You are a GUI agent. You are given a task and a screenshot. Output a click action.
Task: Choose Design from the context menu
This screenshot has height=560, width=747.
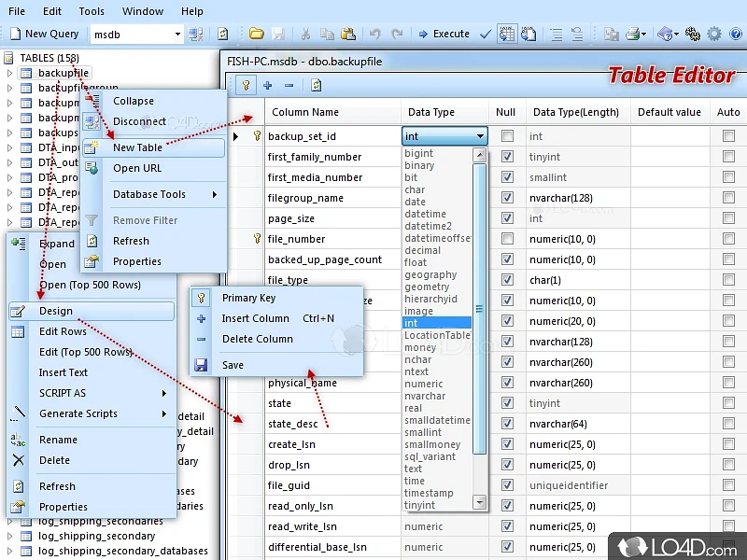click(56, 311)
